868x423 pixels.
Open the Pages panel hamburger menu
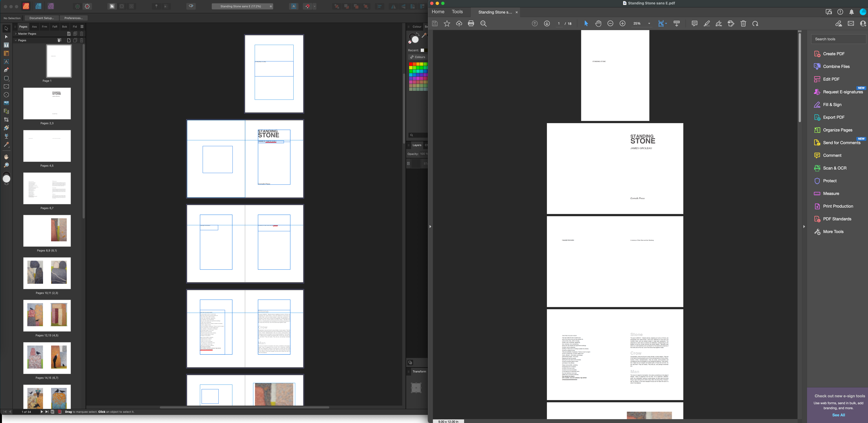[x=82, y=27]
